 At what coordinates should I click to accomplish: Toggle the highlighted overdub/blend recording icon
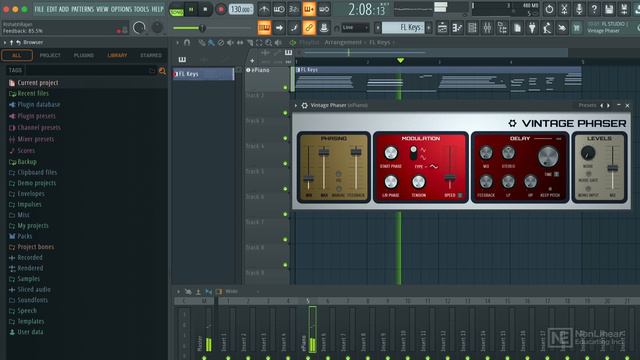tap(309, 9)
